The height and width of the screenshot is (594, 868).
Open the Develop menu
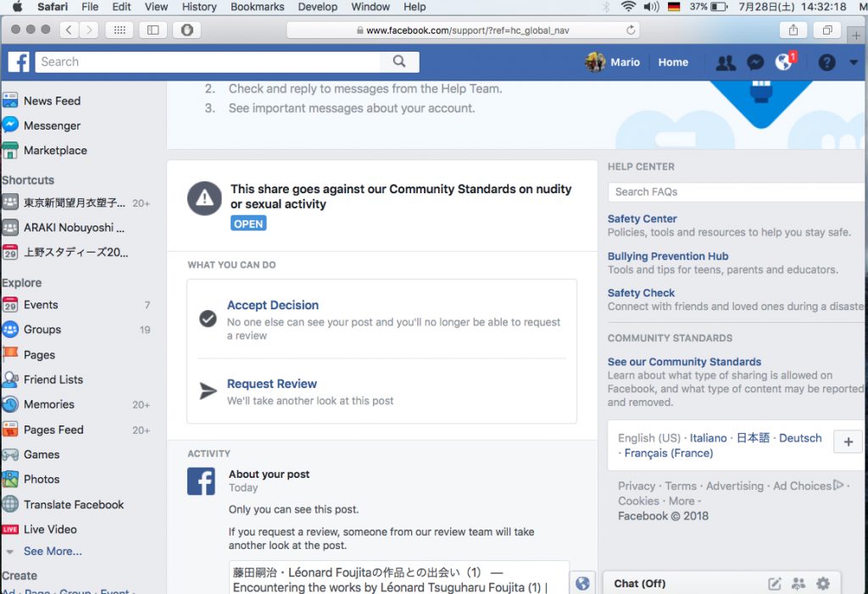tap(317, 7)
